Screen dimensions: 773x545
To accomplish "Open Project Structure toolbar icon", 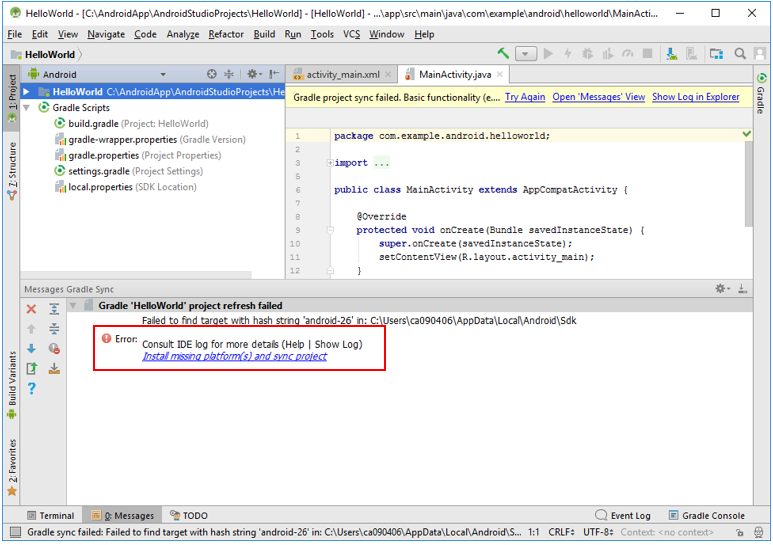I will tap(716, 53).
